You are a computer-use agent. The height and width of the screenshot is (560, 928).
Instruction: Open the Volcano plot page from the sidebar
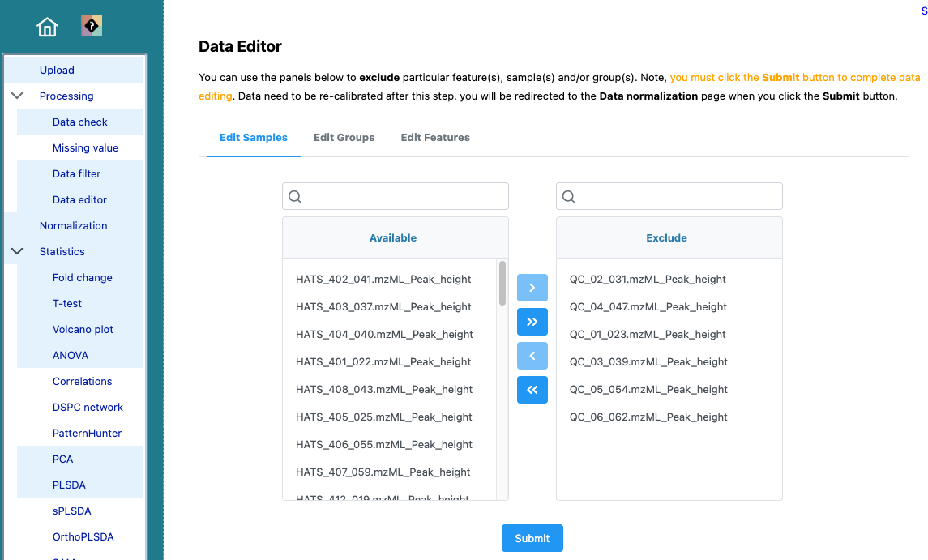[83, 329]
